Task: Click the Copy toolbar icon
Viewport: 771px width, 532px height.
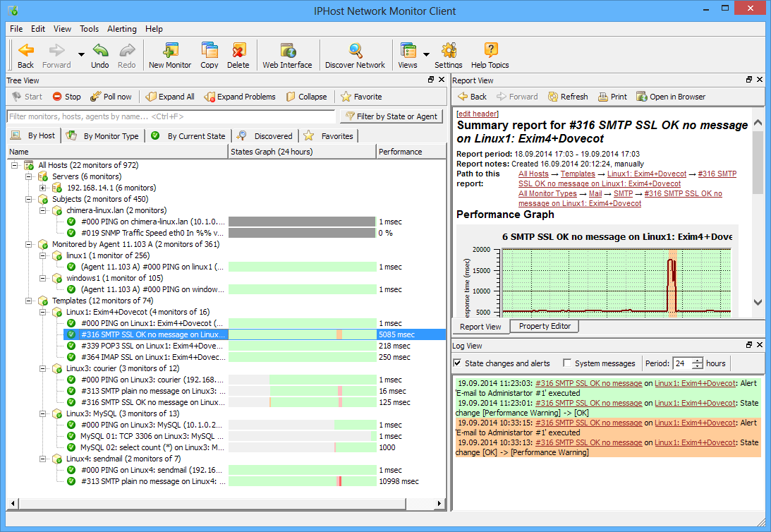Action: pyautogui.click(x=210, y=50)
